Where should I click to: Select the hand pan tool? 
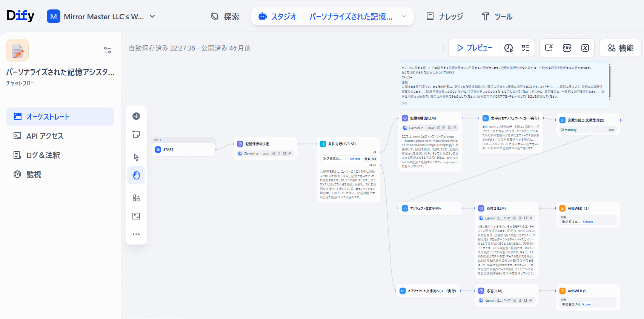point(136,175)
